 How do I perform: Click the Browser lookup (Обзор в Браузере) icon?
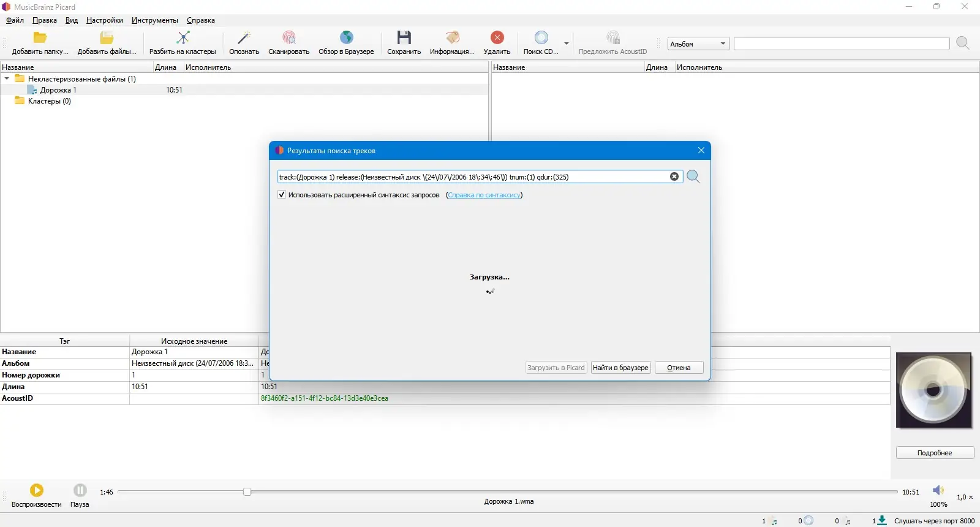point(346,38)
